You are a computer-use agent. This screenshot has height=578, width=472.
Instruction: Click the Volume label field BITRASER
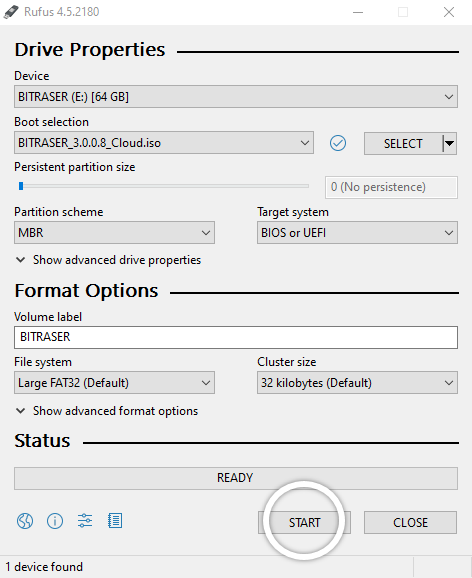(236, 337)
